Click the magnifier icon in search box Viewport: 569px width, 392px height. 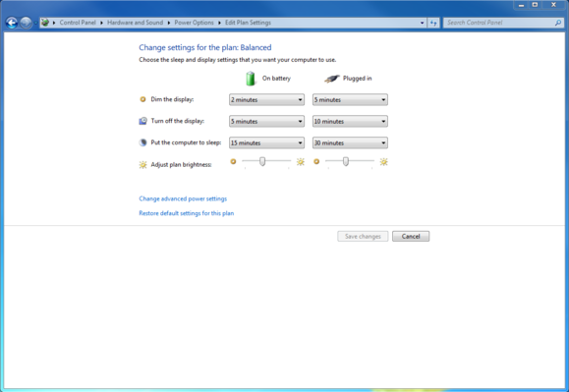click(558, 23)
